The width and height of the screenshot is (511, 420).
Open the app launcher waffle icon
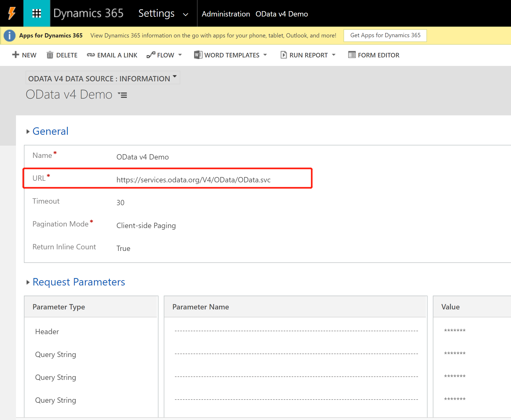point(36,13)
